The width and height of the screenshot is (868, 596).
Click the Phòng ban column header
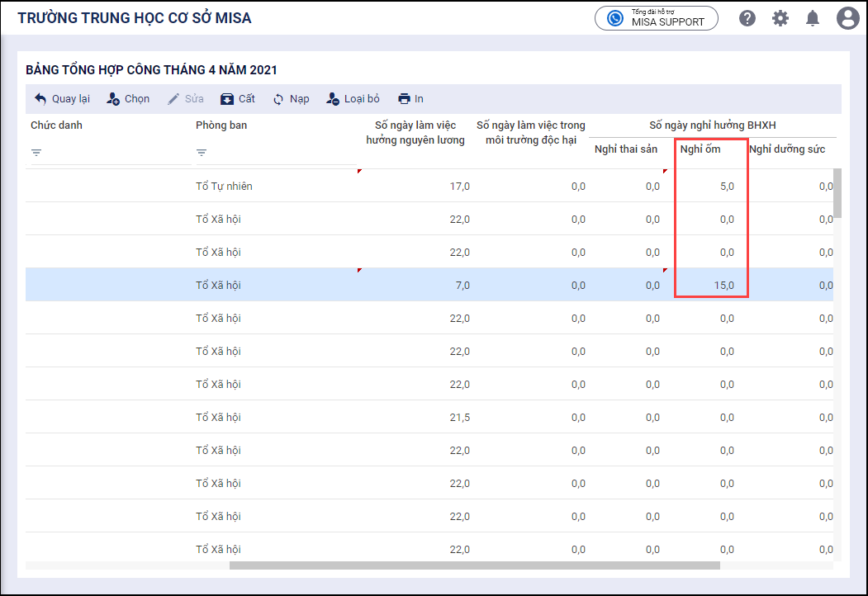[221, 125]
